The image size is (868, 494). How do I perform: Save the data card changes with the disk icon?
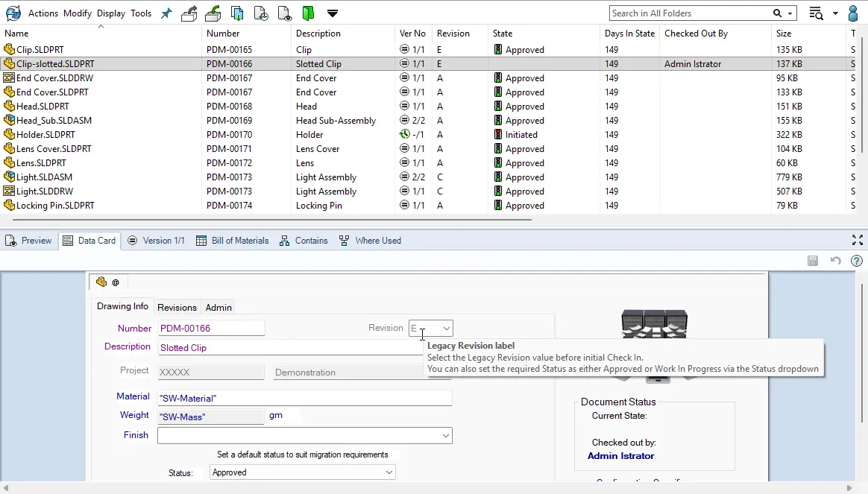[x=812, y=261]
